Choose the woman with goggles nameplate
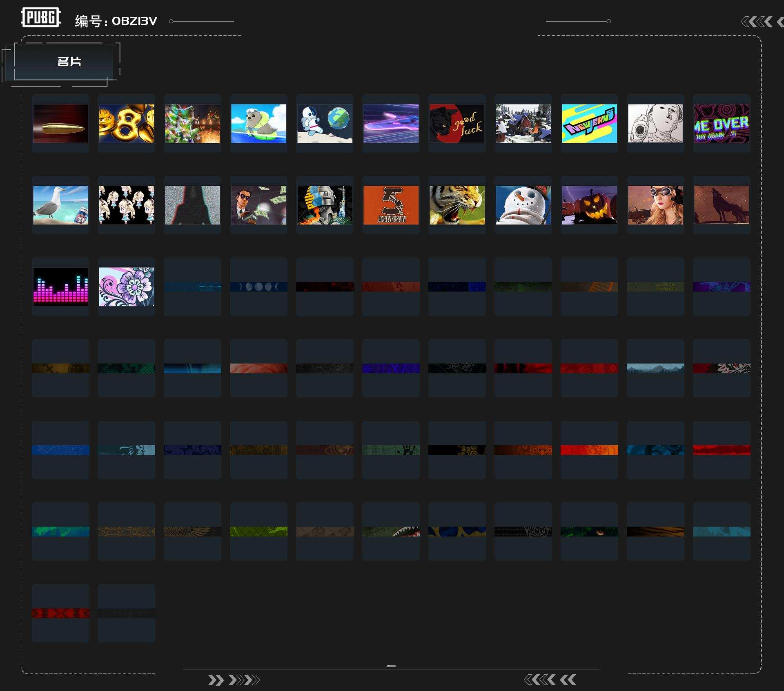This screenshot has height=691, width=784. tap(656, 205)
